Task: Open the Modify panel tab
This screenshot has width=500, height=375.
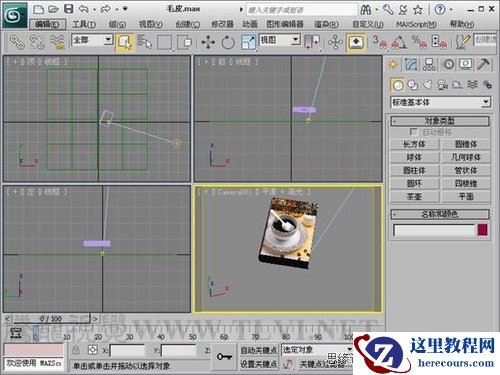Action: point(411,64)
